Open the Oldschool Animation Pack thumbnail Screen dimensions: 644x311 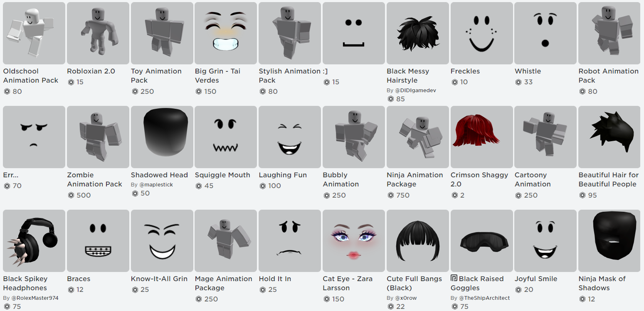coord(34,33)
